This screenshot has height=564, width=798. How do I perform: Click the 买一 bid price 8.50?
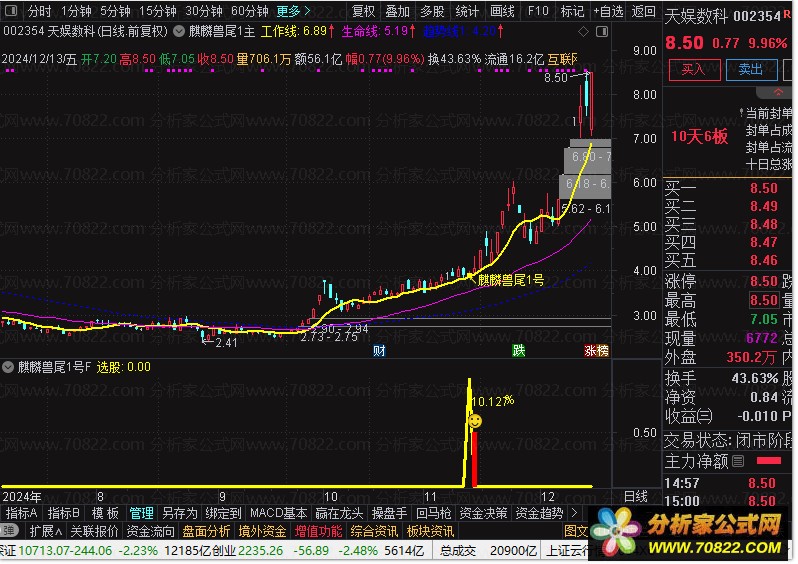click(763, 188)
